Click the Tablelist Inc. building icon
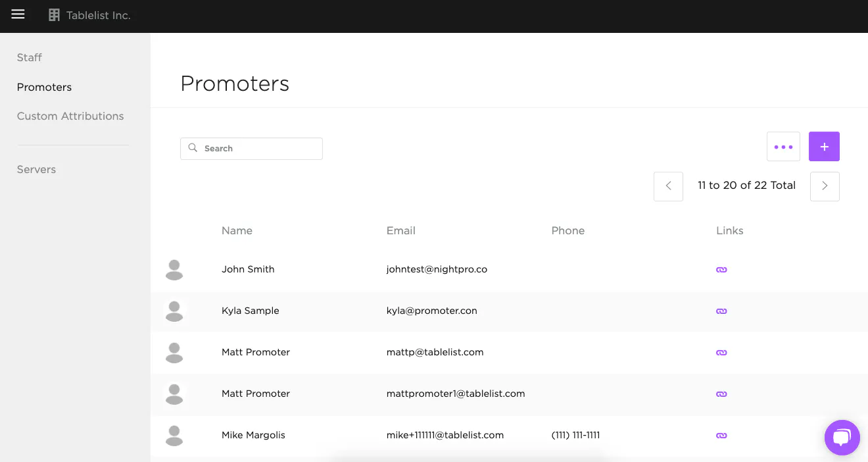Viewport: 868px width, 462px height. (x=54, y=15)
